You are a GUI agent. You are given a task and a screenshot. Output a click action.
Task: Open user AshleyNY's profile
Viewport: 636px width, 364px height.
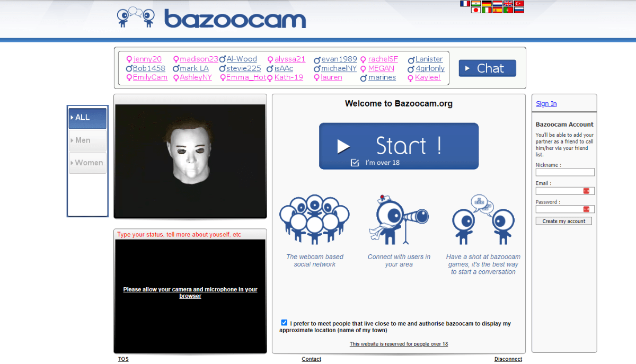click(x=196, y=77)
